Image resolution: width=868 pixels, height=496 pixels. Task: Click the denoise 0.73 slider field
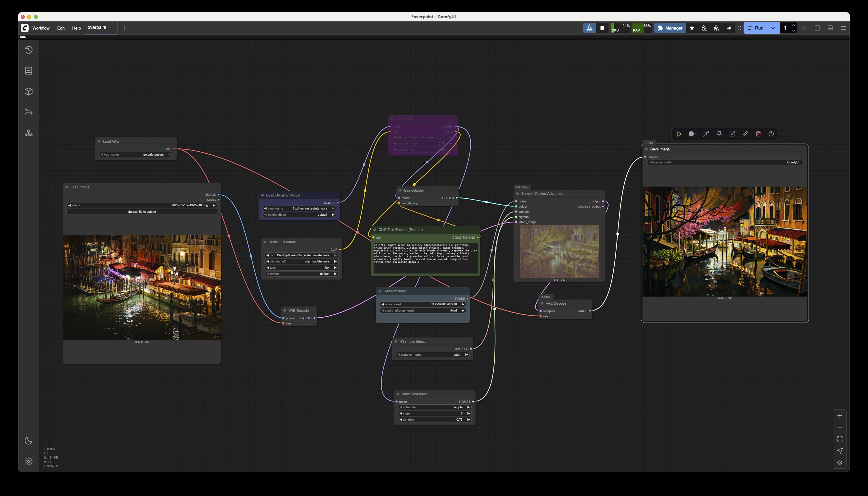point(435,420)
